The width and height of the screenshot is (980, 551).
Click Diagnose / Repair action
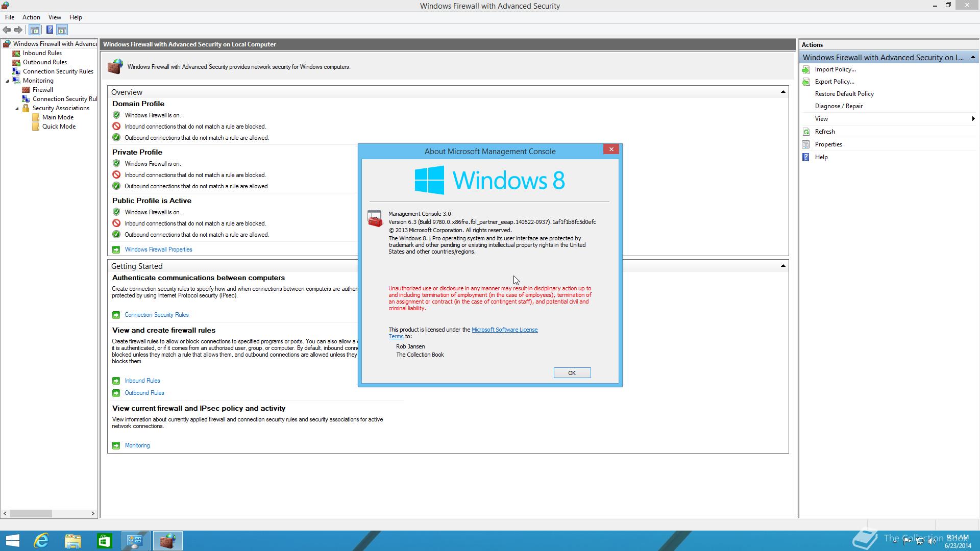click(x=839, y=106)
